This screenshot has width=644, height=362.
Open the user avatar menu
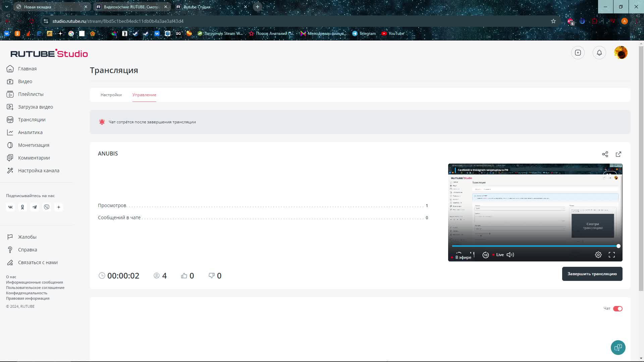(x=621, y=53)
